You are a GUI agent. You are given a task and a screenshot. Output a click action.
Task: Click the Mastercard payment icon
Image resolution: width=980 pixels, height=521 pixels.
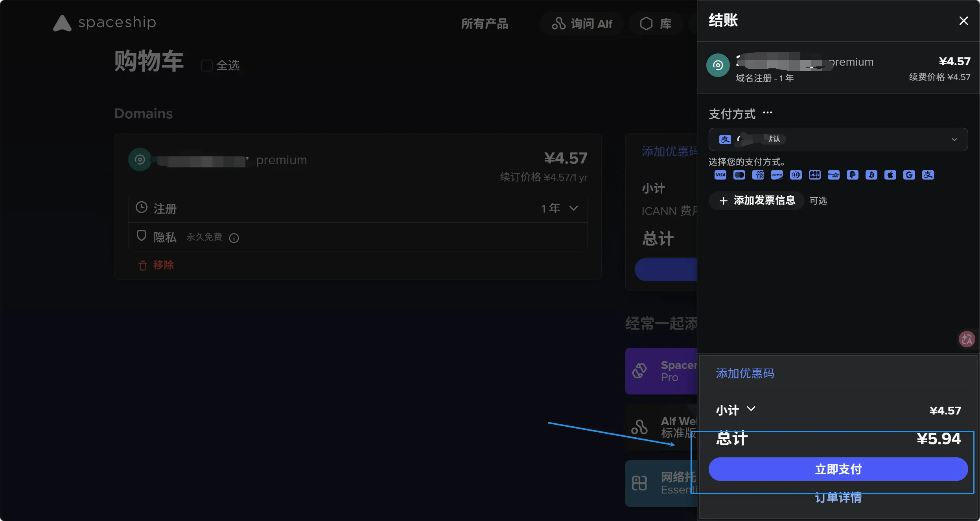739,175
